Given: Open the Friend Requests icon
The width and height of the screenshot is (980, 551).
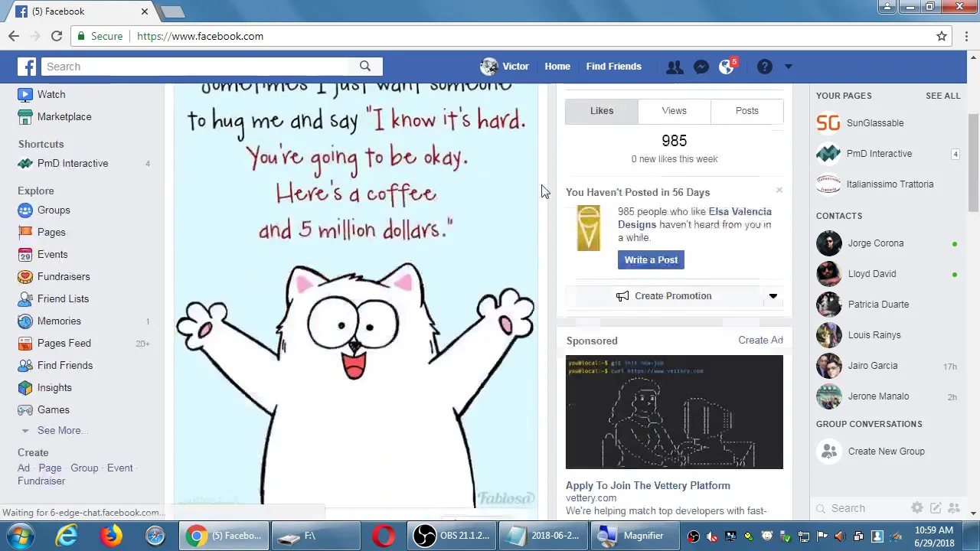Looking at the screenshot, I should click(x=675, y=67).
